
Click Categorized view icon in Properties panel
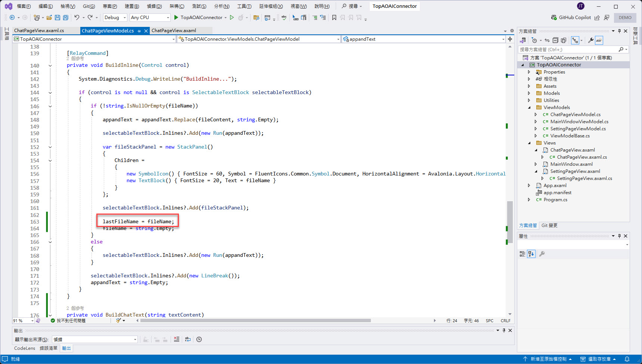click(x=522, y=254)
